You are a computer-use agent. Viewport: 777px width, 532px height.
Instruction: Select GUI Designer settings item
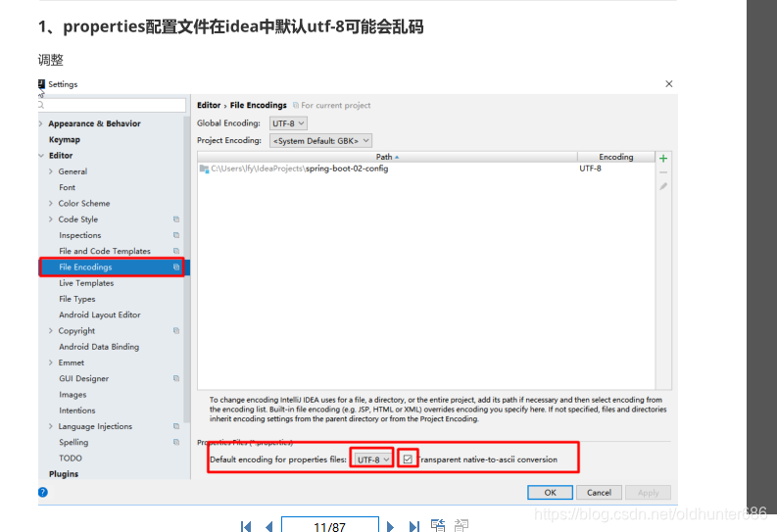click(83, 378)
